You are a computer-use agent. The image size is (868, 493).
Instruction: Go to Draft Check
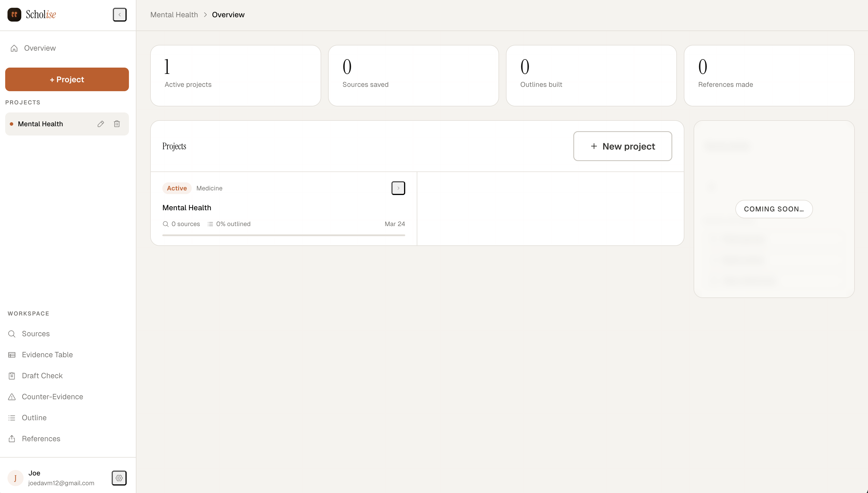42,376
